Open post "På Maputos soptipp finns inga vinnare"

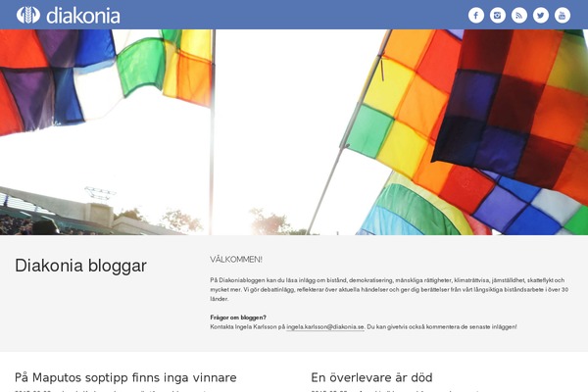(x=125, y=377)
